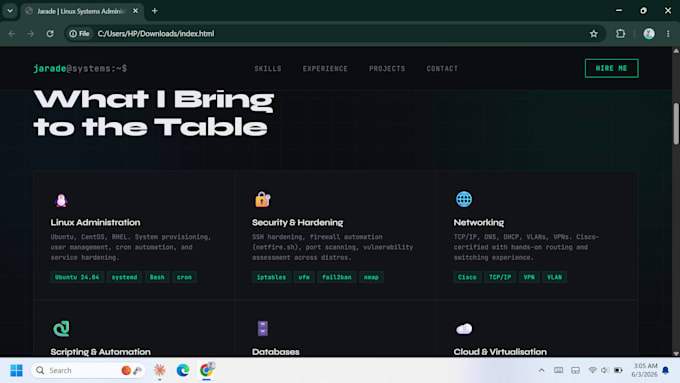Click the VLAN tag

(554, 277)
